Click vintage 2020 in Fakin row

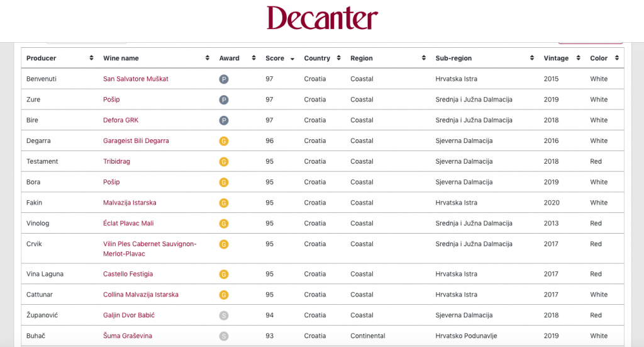[552, 202]
